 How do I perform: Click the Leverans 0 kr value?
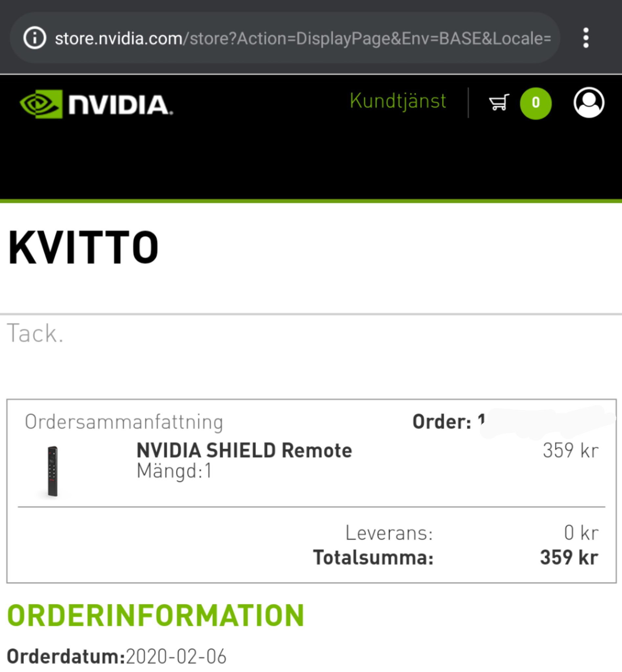tap(581, 533)
